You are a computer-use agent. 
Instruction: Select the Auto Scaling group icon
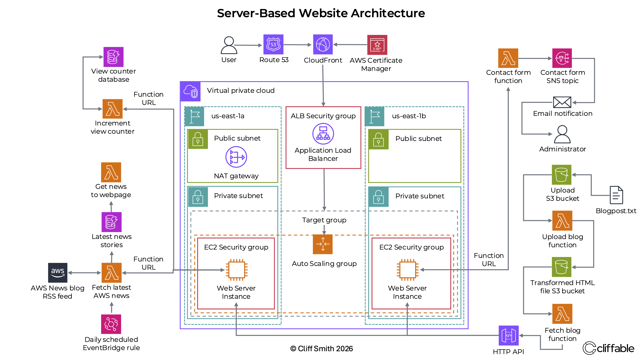pos(323,244)
